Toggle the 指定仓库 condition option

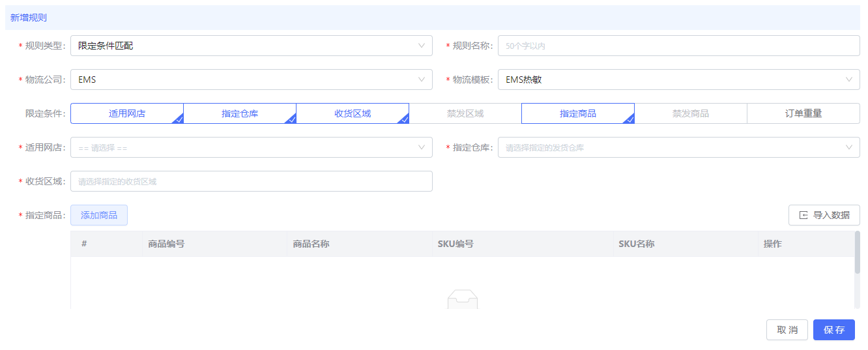click(x=240, y=113)
